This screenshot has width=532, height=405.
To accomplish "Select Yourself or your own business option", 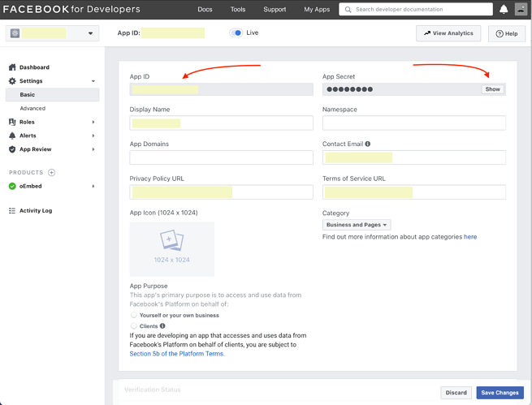I will 134,315.
